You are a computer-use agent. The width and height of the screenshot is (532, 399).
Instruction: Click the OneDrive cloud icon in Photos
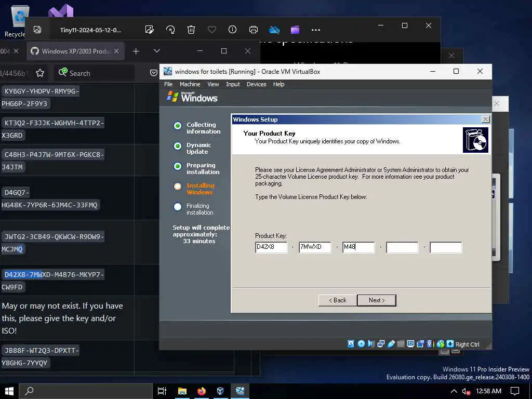(274, 30)
